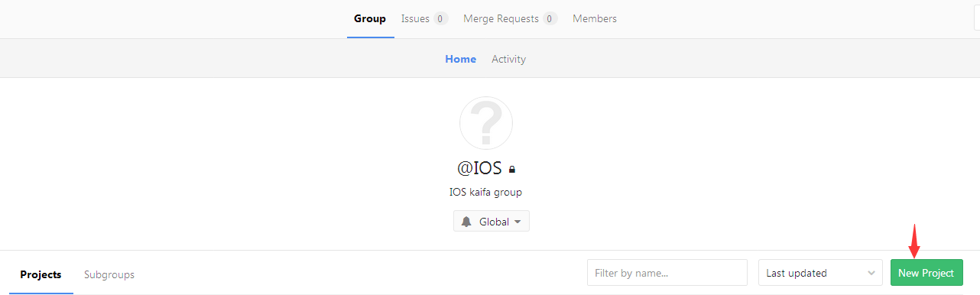The width and height of the screenshot is (980, 295).
Task: Click the Merge Requests count badge
Action: pos(550,19)
